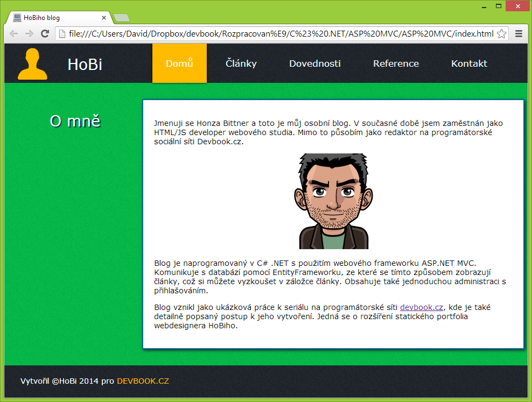Click the DEVBOOK.CZ footer link
This screenshot has width=532, height=402.
(143, 381)
